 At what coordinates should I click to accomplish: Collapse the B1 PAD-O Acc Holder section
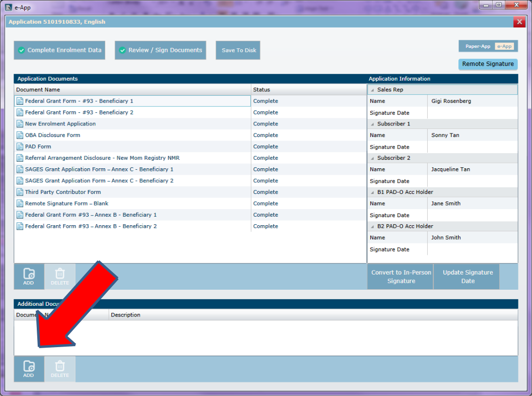(x=372, y=192)
